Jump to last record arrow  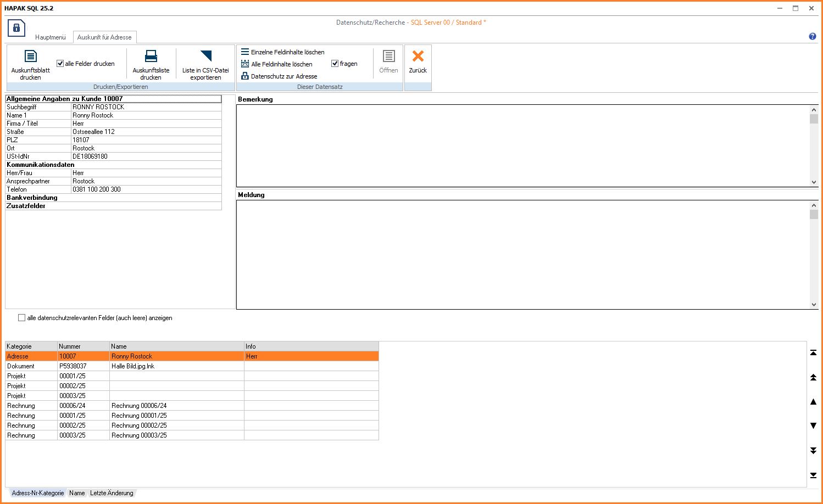813,475
